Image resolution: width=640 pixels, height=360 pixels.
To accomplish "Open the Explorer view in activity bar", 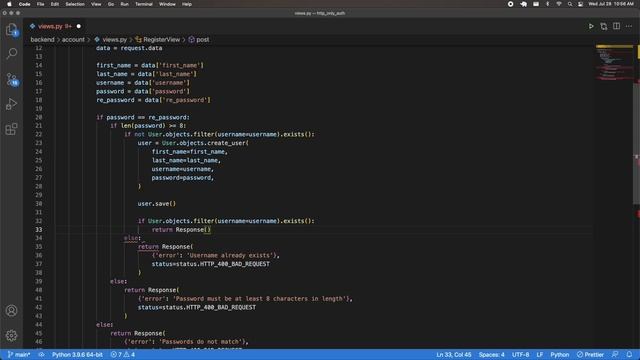I will tap(11, 30).
